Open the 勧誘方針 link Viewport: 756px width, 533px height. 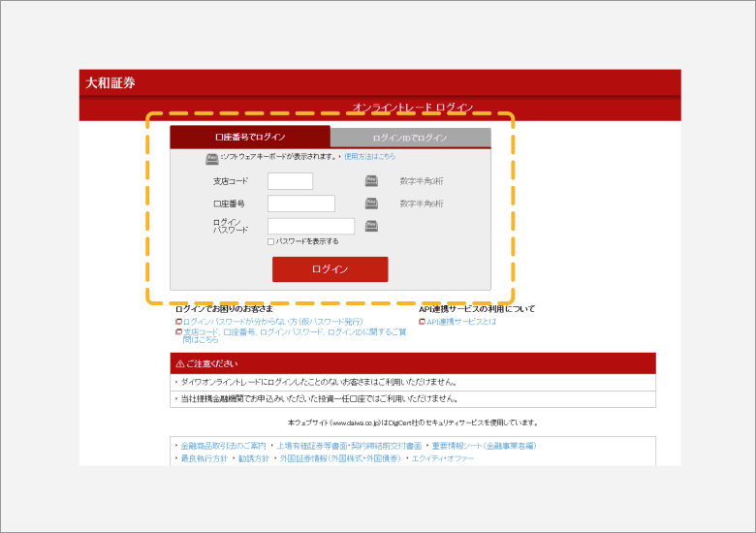[x=254, y=458]
